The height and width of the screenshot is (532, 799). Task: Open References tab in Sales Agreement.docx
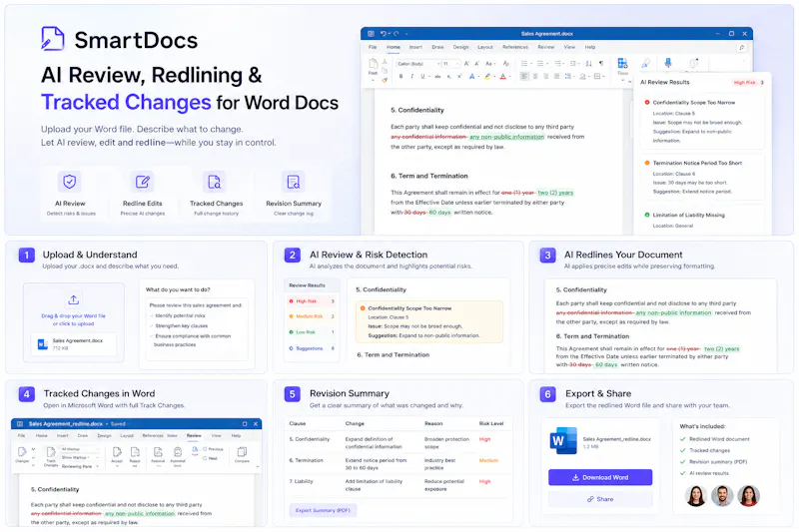(x=515, y=47)
